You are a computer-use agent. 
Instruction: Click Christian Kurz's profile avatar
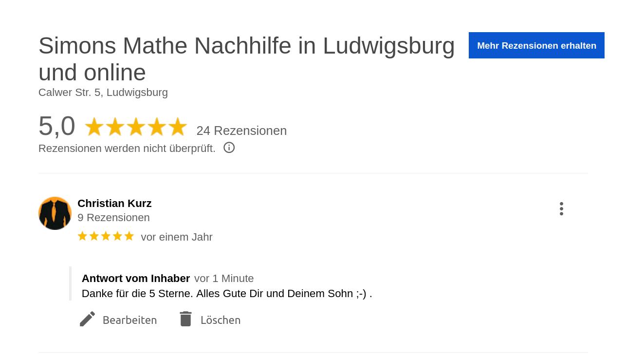pyautogui.click(x=55, y=213)
